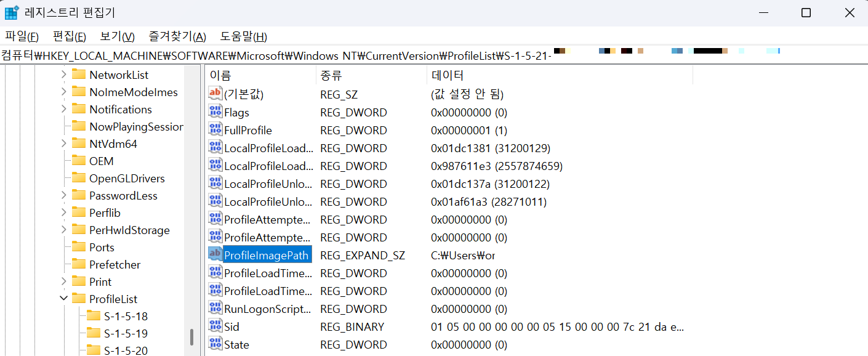Click the OEM folder icon

tap(79, 161)
